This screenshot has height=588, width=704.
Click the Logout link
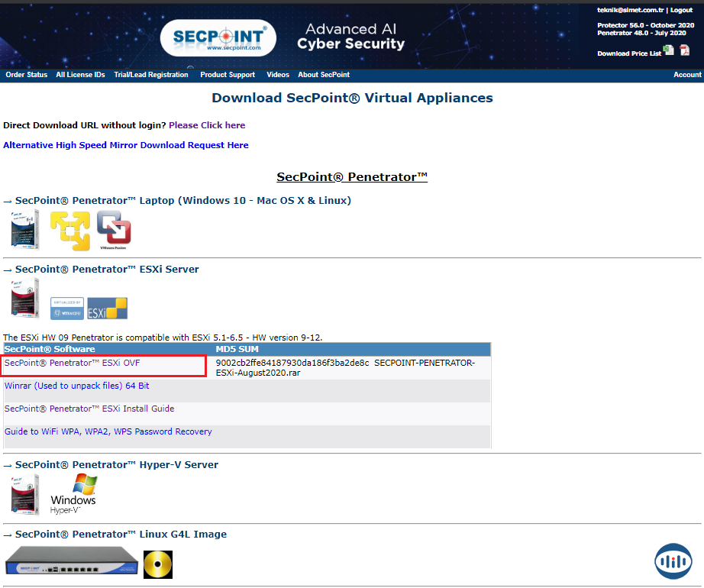click(681, 11)
